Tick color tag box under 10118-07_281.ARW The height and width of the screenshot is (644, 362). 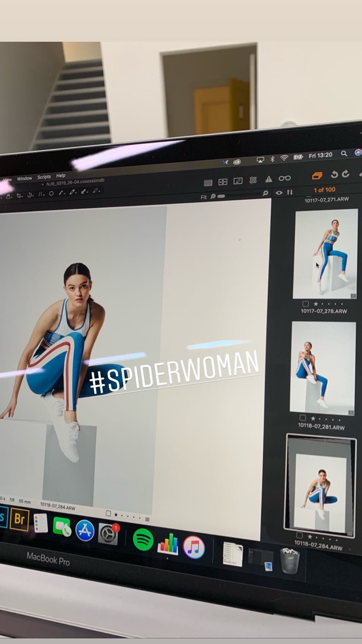pyautogui.click(x=303, y=418)
